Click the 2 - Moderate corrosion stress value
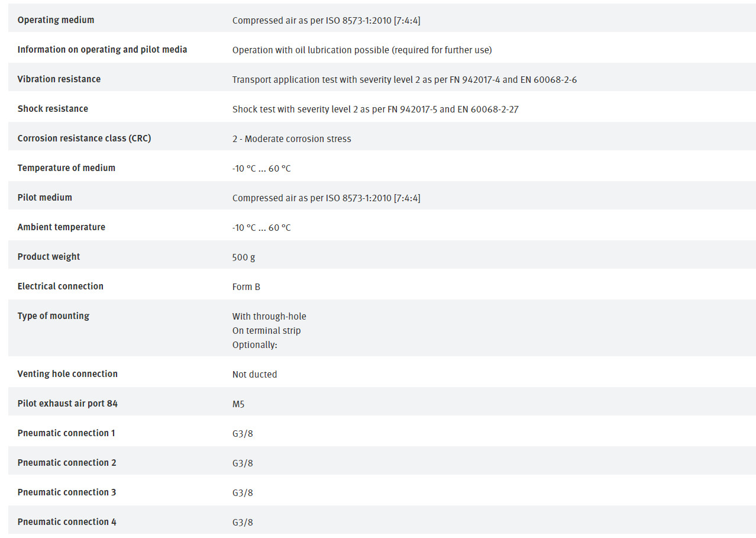 click(292, 139)
